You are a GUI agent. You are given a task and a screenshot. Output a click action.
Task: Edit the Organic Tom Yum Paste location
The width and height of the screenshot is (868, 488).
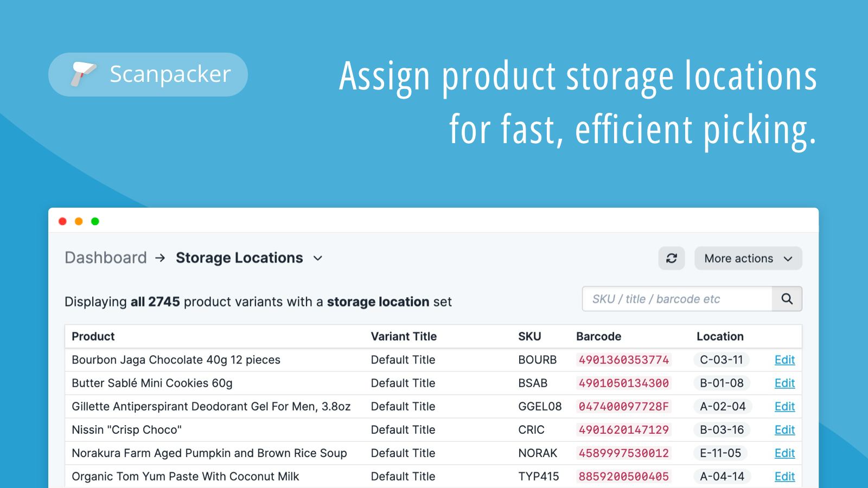(x=784, y=476)
